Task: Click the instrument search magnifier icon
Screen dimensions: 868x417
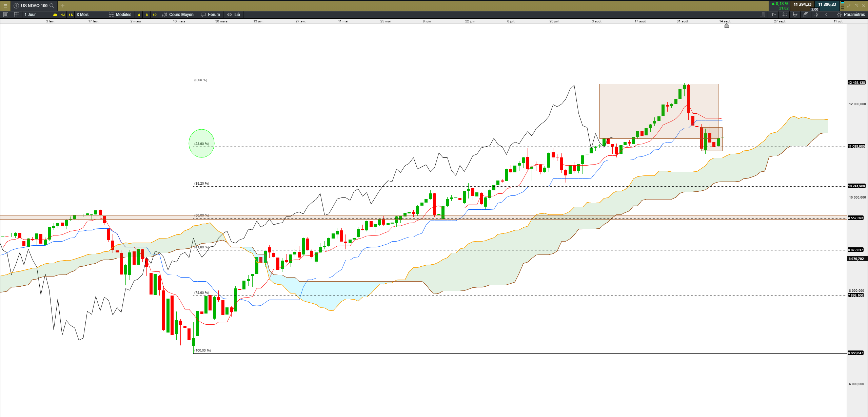Action: point(52,6)
